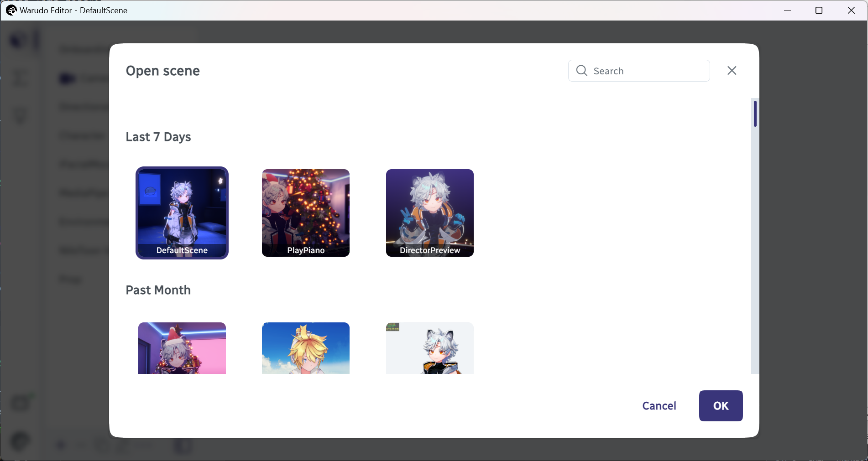Click the scrollbar track below the thumb
The height and width of the screenshot is (461, 868).
click(755, 251)
